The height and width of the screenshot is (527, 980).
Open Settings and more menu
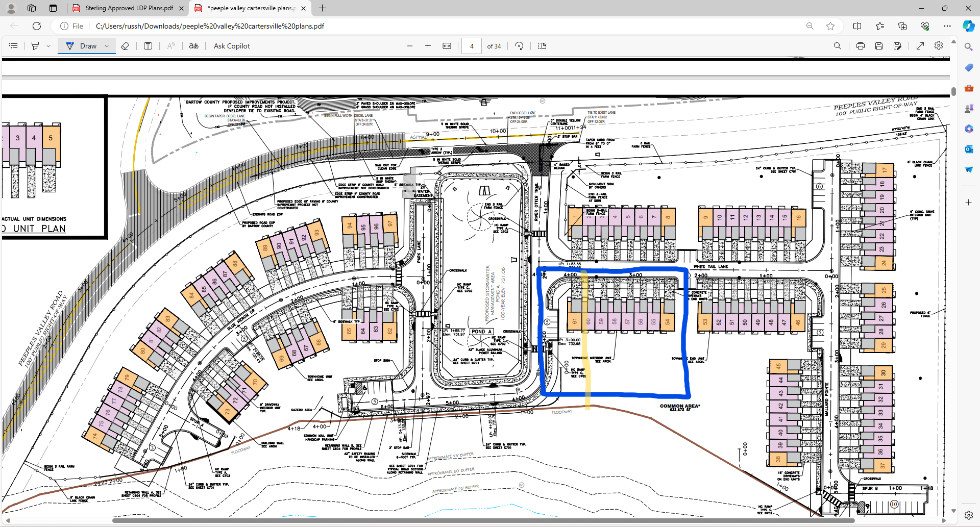[x=947, y=26]
